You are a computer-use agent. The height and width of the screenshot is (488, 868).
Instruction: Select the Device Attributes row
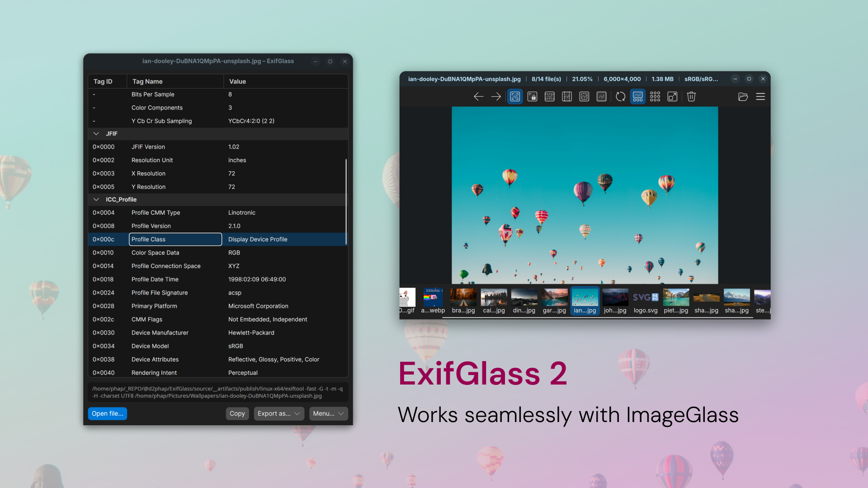coord(218,359)
